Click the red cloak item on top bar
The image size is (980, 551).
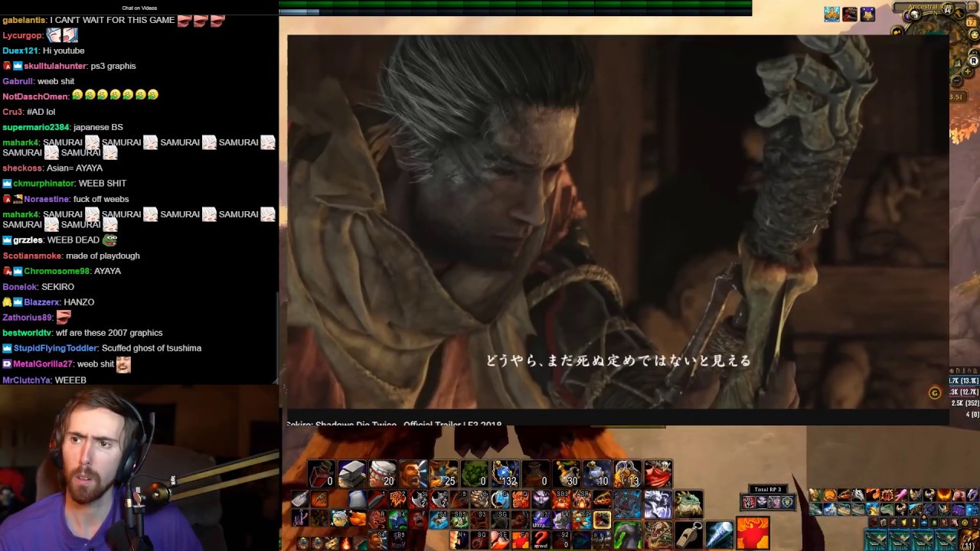658,474
